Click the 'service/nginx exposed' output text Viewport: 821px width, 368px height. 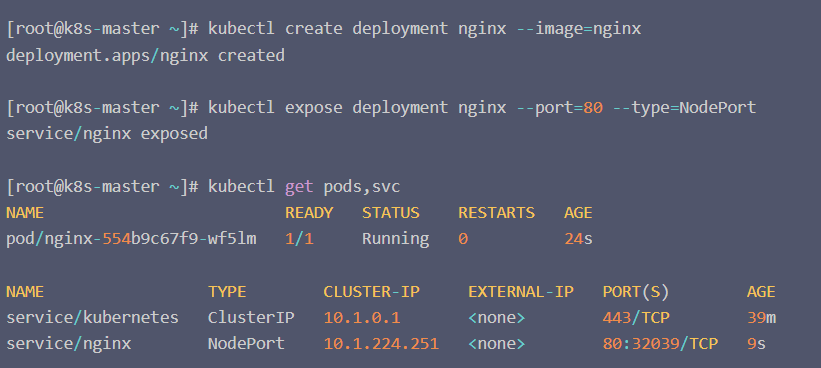pos(107,134)
